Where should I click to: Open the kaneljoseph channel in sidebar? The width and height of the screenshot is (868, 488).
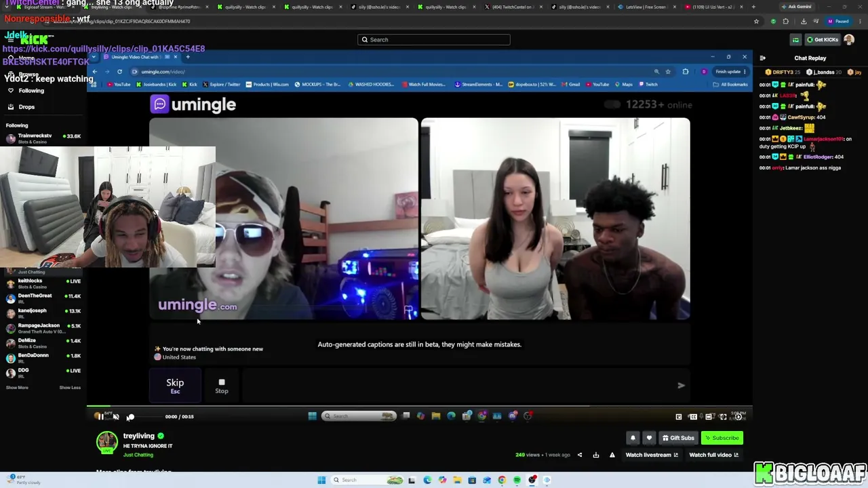click(42, 313)
